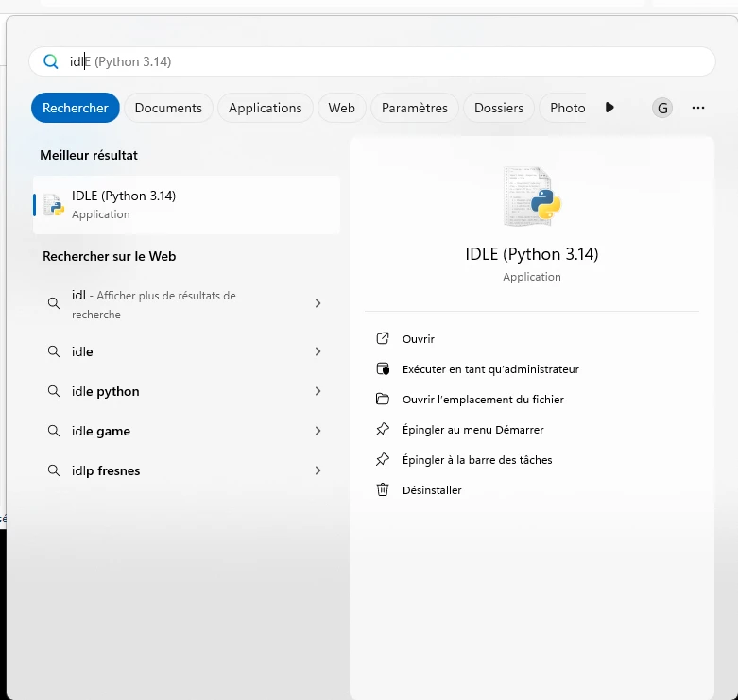This screenshot has width=738, height=700.
Task: Click the Désinstaller trash icon
Action: point(383,490)
